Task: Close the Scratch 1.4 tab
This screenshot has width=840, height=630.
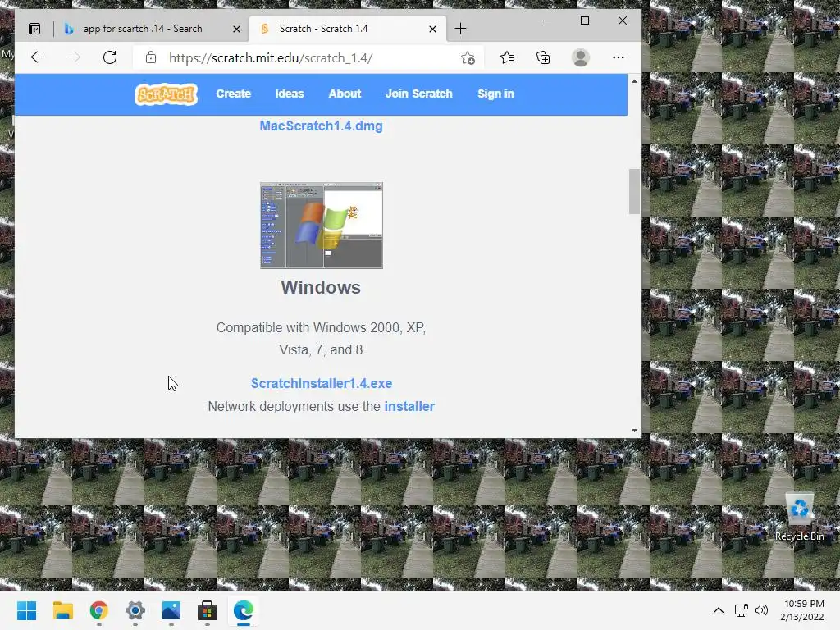Action: pos(433,29)
